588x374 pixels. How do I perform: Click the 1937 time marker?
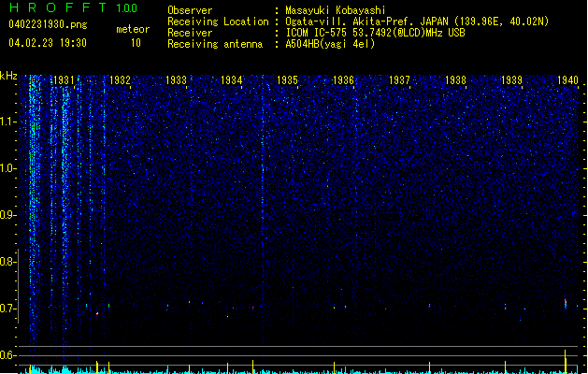tap(399, 80)
